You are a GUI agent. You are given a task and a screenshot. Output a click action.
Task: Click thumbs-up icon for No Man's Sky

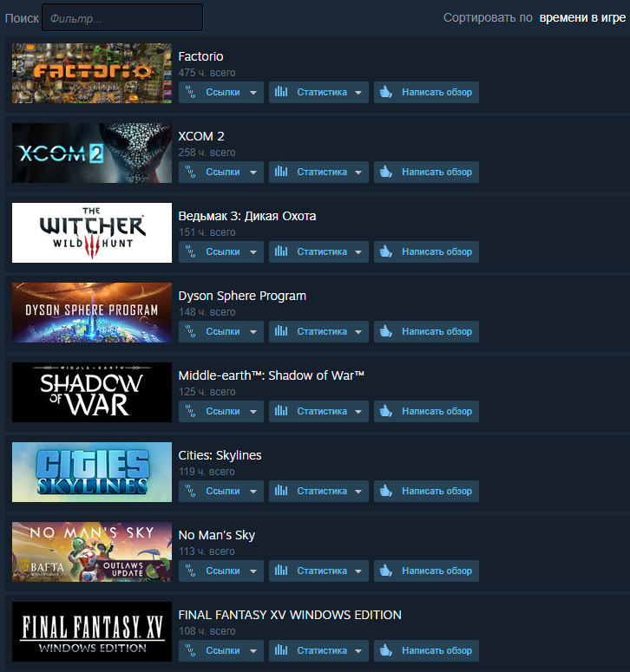click(x=386, y=571)
